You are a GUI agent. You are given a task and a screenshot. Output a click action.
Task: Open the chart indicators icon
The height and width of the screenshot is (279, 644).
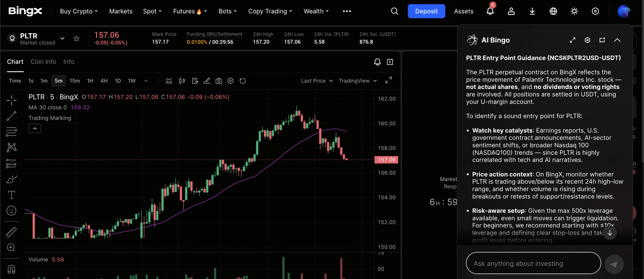point(169,81)
